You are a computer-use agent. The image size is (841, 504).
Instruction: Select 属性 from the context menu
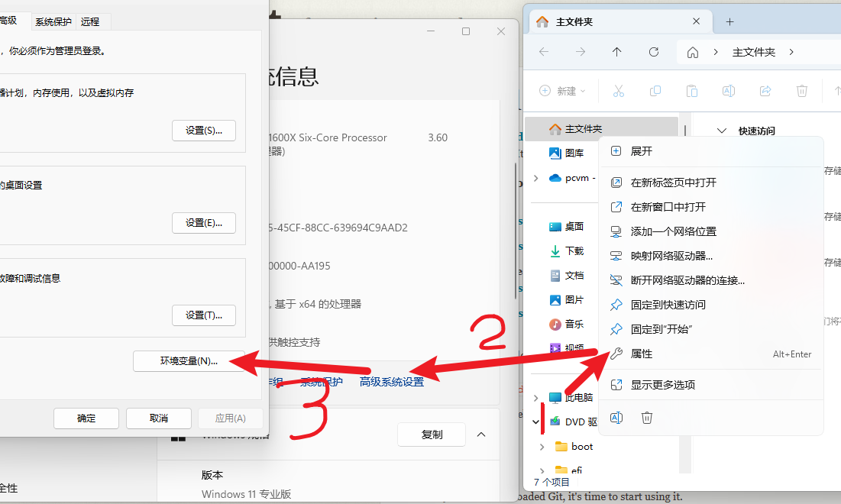click(642, 354)
